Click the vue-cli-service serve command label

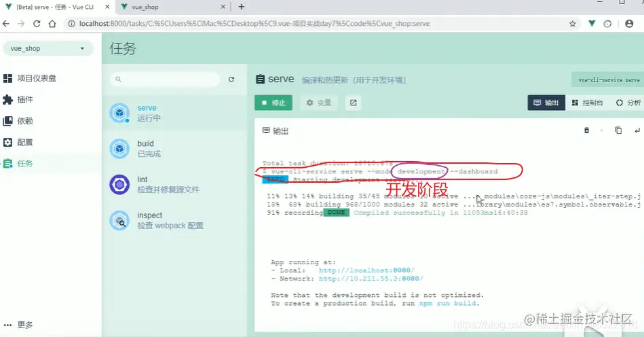tap(609, 79)
